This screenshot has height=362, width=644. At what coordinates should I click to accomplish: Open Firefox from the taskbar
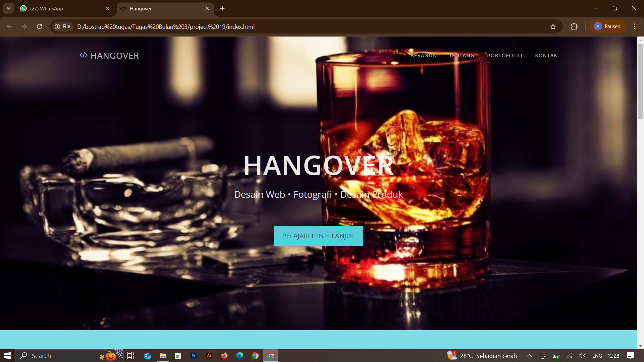pyautogui.click(x=224, y=356)
